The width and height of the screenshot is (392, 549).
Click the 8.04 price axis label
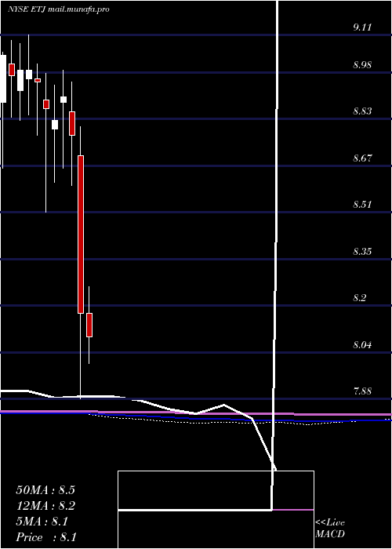click(x=362, y=345)
